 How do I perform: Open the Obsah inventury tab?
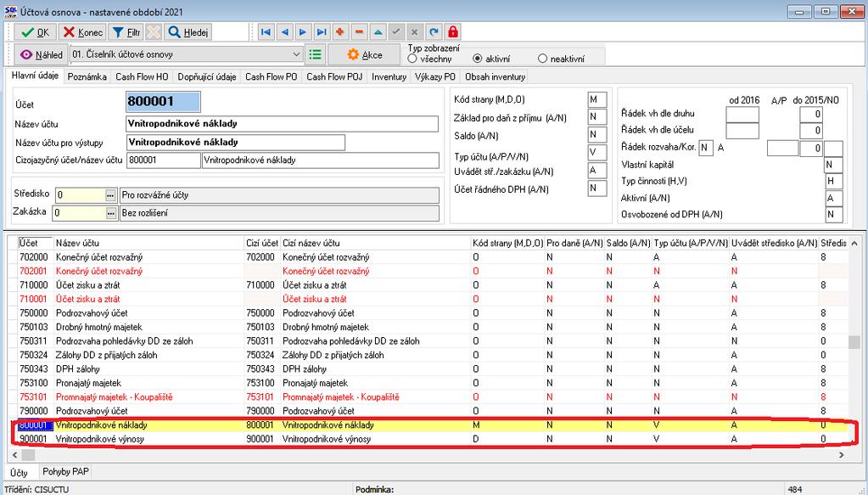tap(495, 77)
